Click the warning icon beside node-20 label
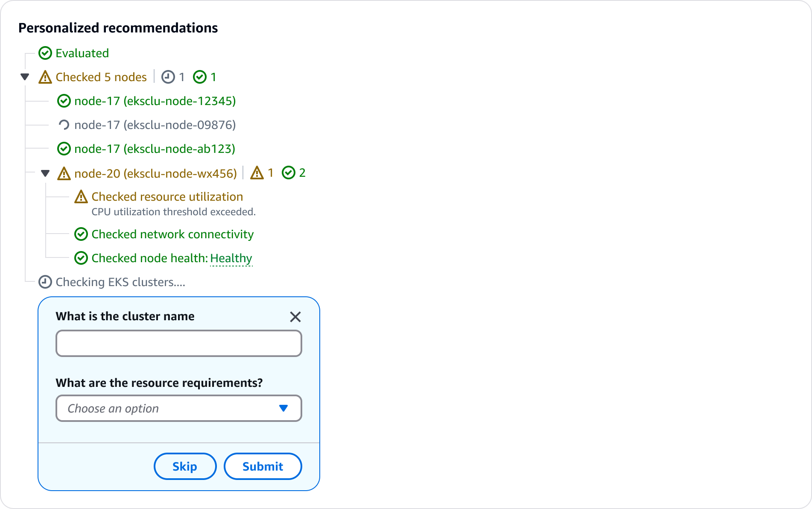The image size is (812, 509). tap(64, 173)
